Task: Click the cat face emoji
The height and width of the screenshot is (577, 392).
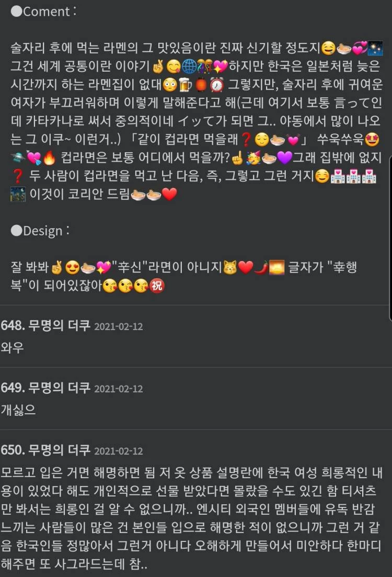Action: (230, 267)
